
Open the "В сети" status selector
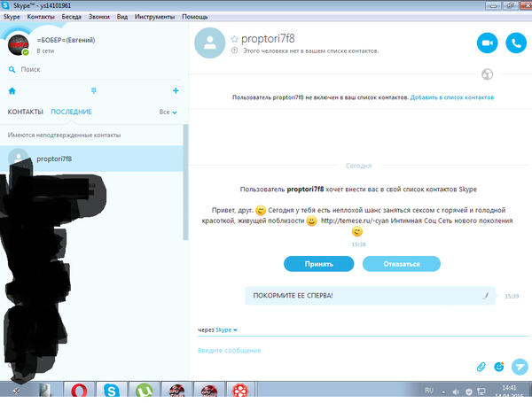pos(44,51)
